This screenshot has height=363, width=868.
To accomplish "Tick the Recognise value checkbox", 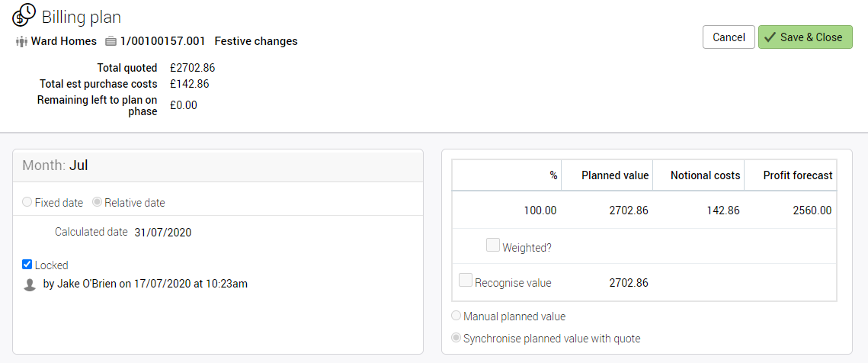I will pyautogui.click(x=466, y=281).
